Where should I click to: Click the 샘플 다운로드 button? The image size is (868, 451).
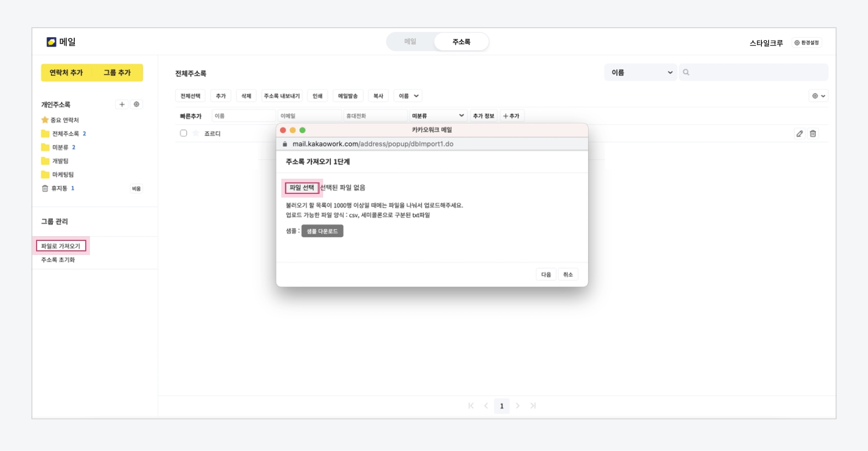(322, 231)
